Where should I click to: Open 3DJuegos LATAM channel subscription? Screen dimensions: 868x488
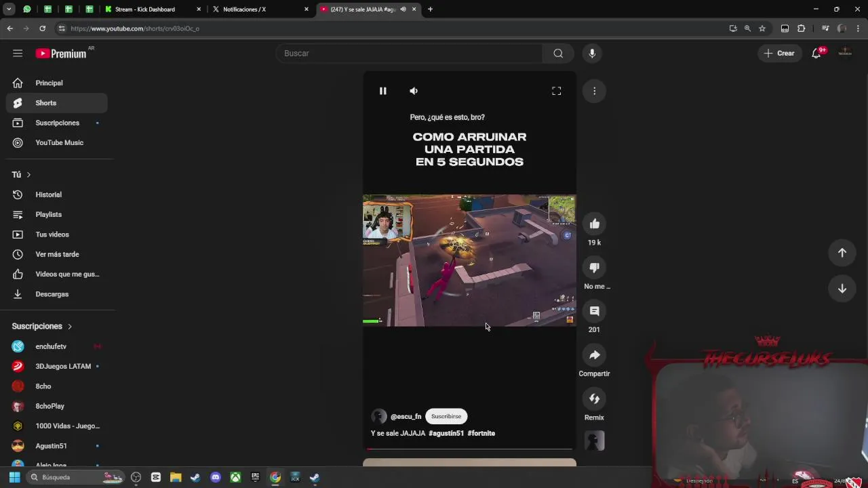pos(57,366)
